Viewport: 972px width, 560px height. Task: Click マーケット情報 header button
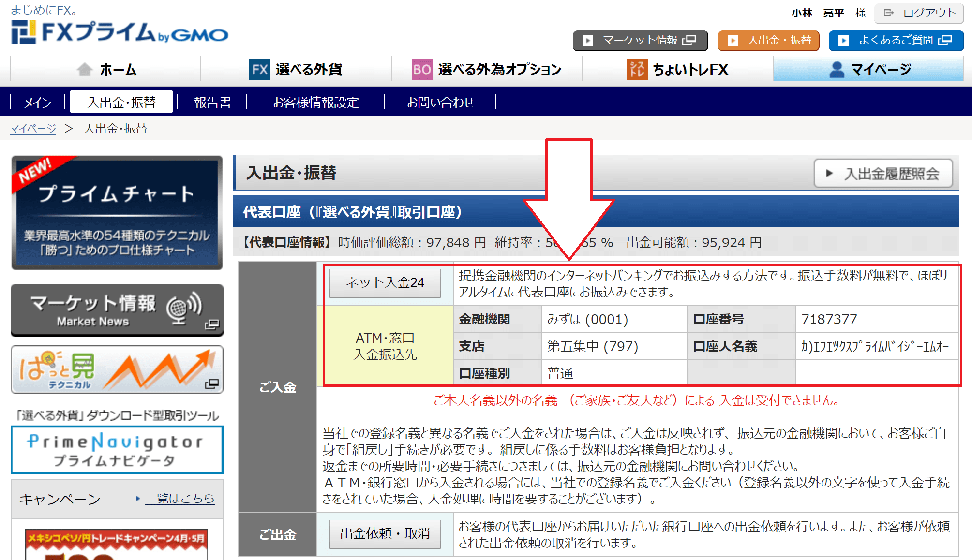coord(640,41)
